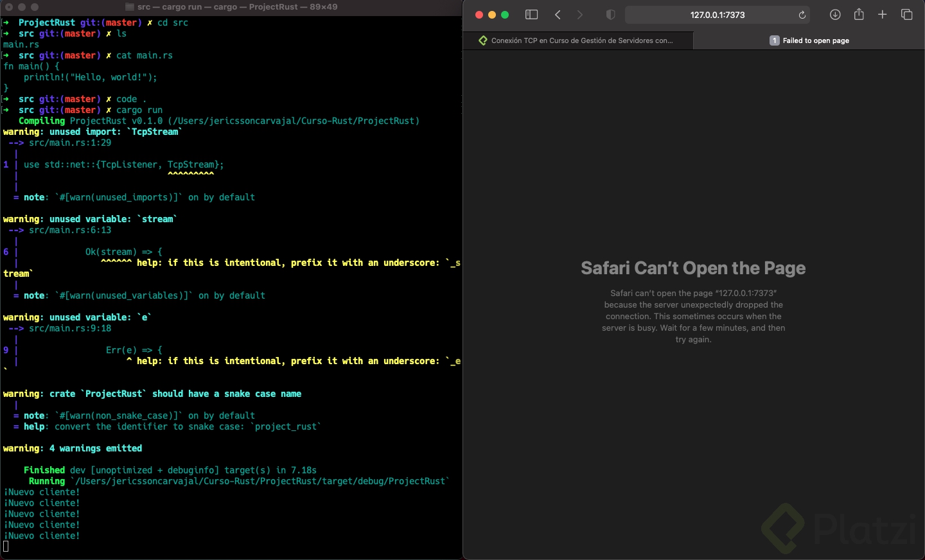Open the Share menu

coord(859,14)
